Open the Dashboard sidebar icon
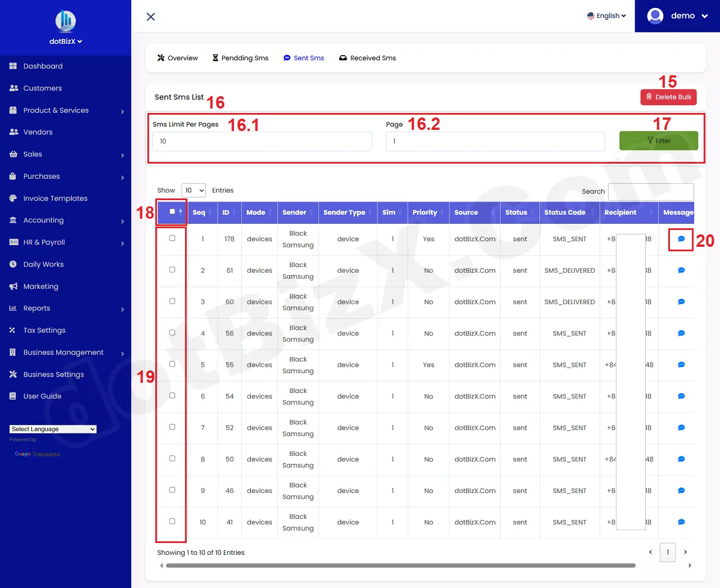 coord(12,66)
